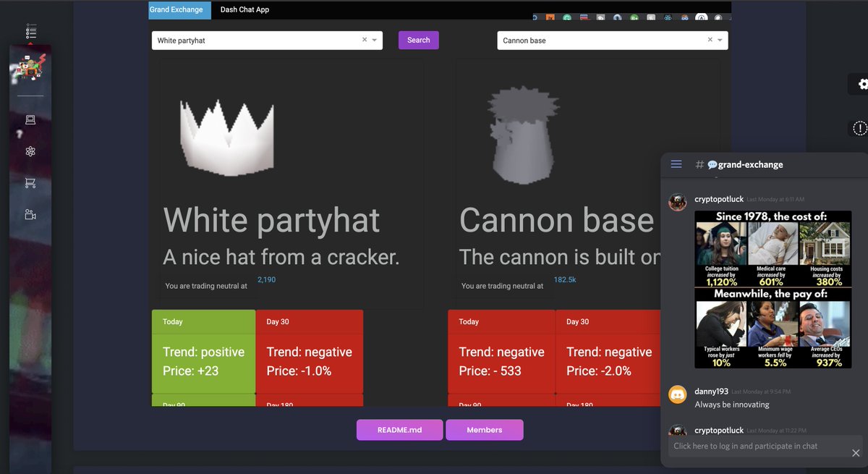Click the 'Cannon base' large heading
This screenshot has height=474, width=868.
557,220
